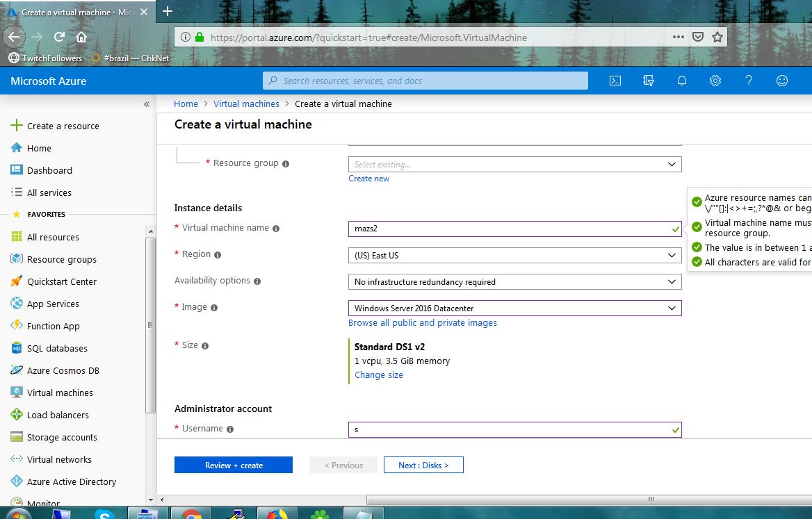Collapse the left sidebar menu
Image resolution: width=812 pixels, height=519 pixels.
click(147, 104)
